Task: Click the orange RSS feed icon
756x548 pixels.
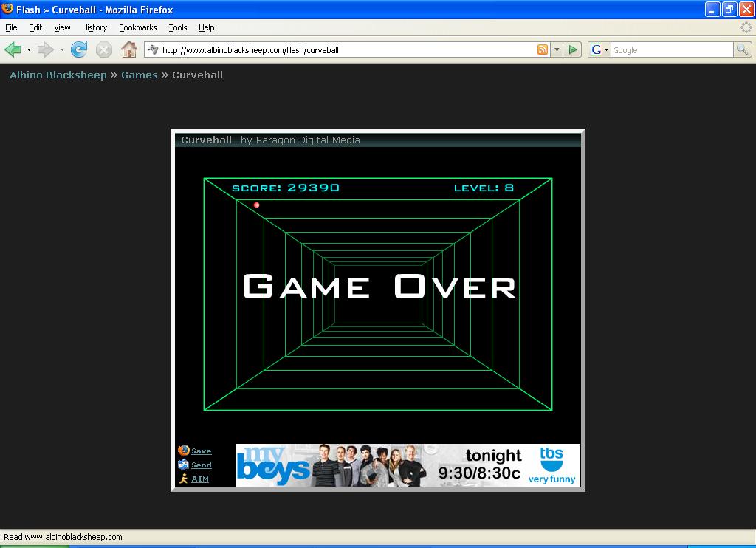Action: point(543,49)
